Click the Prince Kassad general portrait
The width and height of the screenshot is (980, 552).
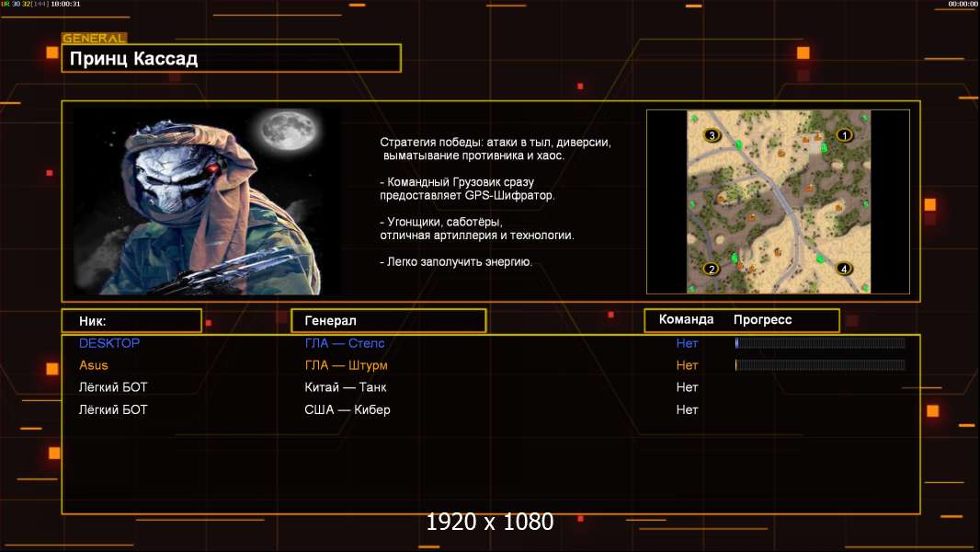(208, 201)
